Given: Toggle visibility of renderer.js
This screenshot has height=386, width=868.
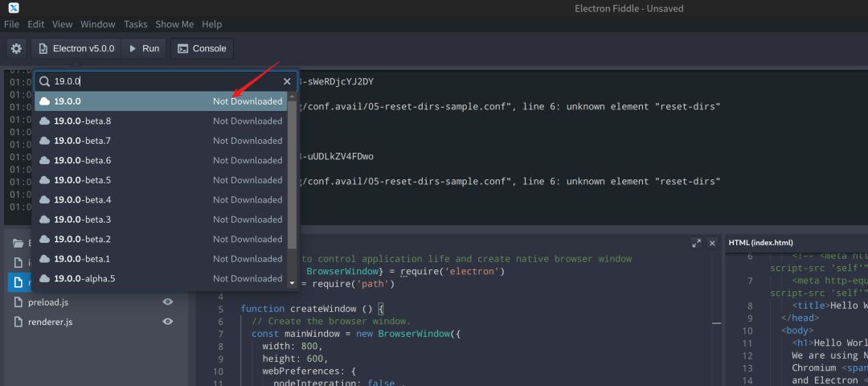Looking at the screenshot, I should [x=168, y=321].
